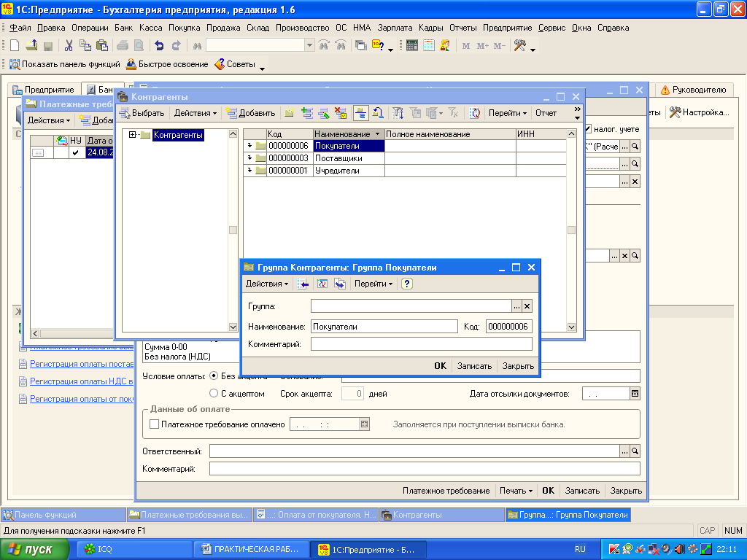Open Перейти dropdown in Контрагенты toolbar
747x560 pixels.
point(508,113)
